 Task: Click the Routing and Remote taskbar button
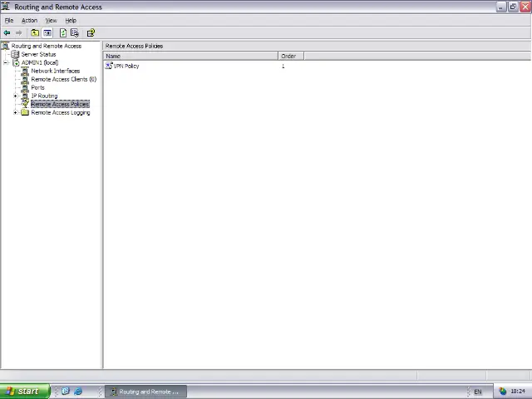[x=145, y=392]
